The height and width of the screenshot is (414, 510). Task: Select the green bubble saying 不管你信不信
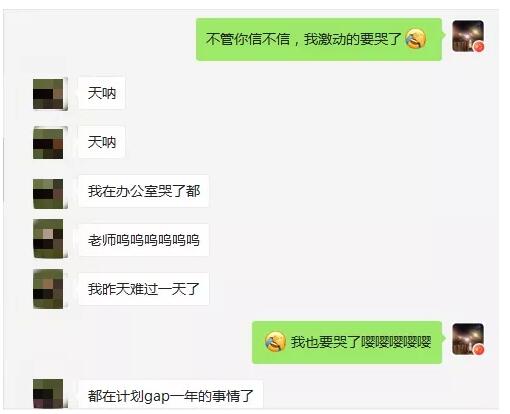pyautogui.click(x=319, y=39)
